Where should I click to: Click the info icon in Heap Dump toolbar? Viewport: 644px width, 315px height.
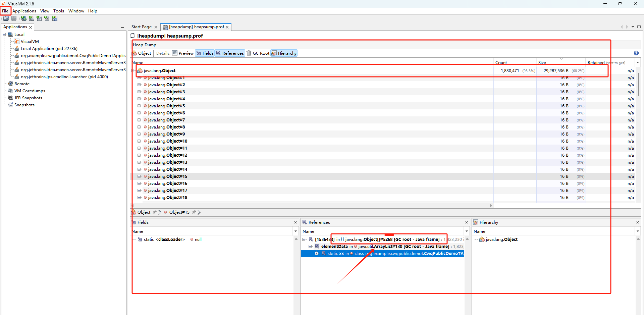pos(636,53)
